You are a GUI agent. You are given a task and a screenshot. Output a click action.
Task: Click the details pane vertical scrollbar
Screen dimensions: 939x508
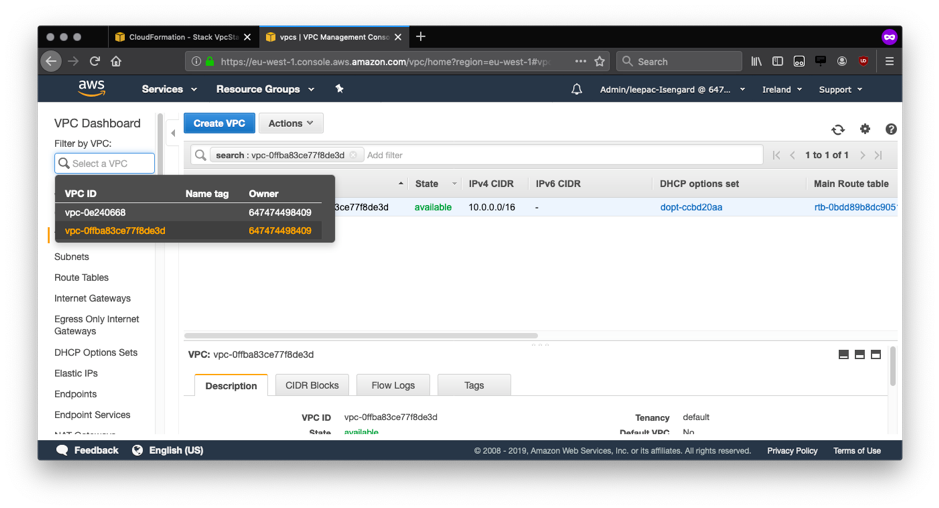coord(893,366)
